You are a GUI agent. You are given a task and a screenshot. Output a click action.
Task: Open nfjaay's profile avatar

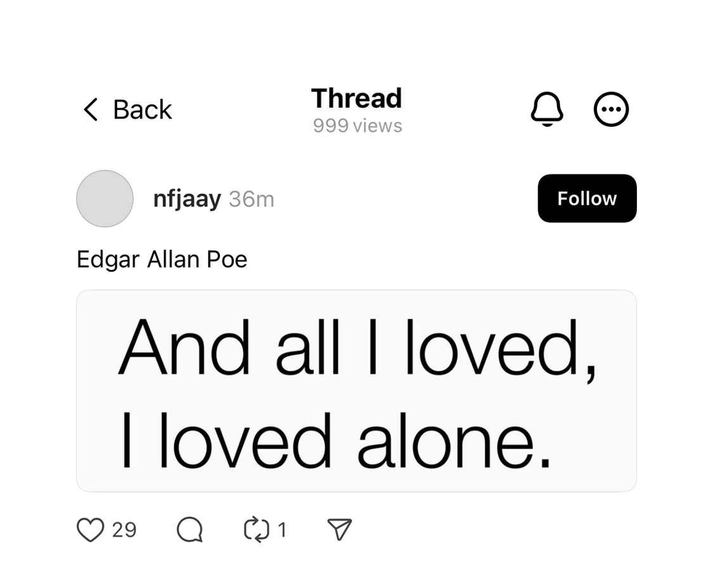coord(105,199)
